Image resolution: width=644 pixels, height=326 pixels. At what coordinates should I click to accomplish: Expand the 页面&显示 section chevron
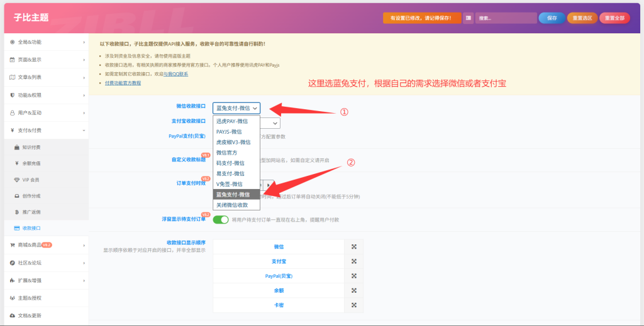(x=84, y=60)
